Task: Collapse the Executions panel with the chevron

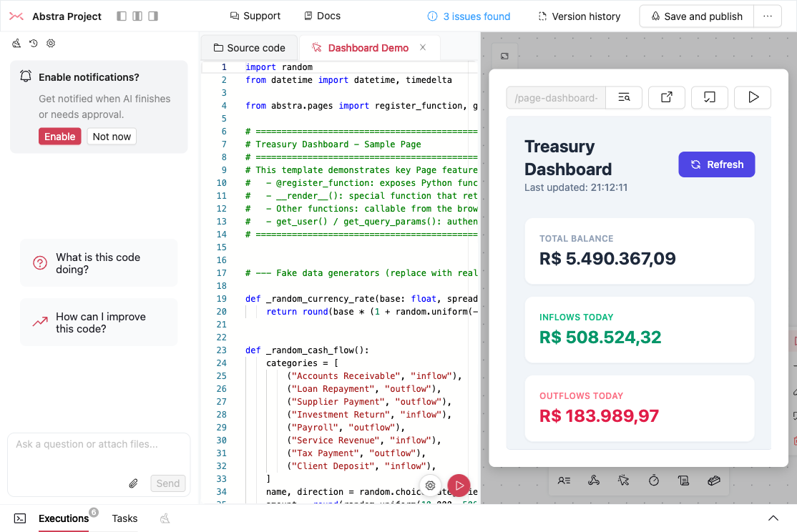Action: [x=773, y=518]
